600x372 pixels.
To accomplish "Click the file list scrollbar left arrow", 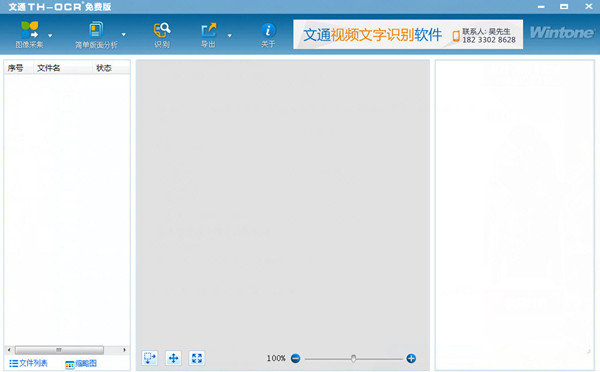I will coord(9,350).
